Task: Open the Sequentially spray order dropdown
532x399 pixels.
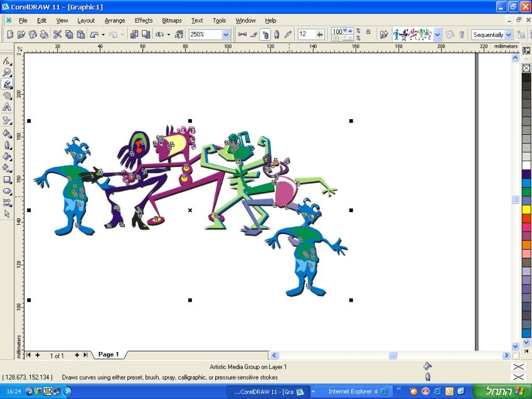Action: tap(508, 35)
